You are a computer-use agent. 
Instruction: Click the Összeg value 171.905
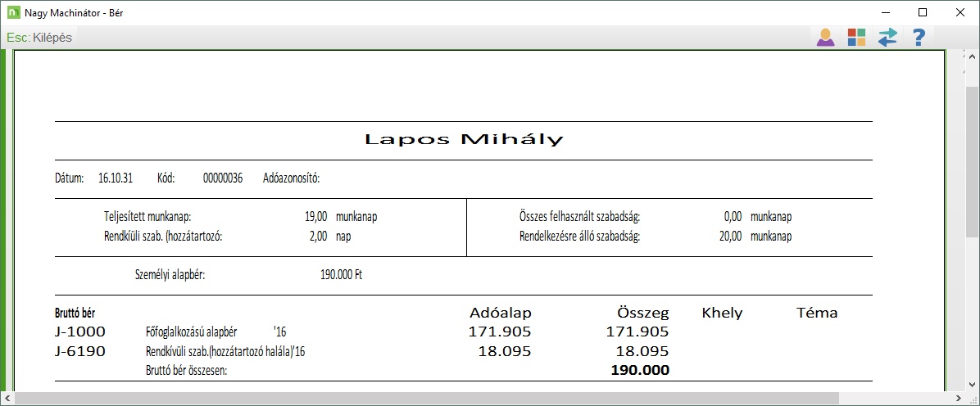pyautogui.click(x=638, y=332)
